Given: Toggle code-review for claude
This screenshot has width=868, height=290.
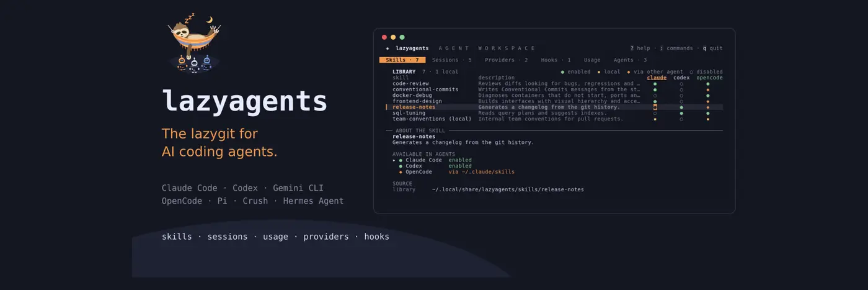Looking at the screenshot, I should [x=655, y=84].
